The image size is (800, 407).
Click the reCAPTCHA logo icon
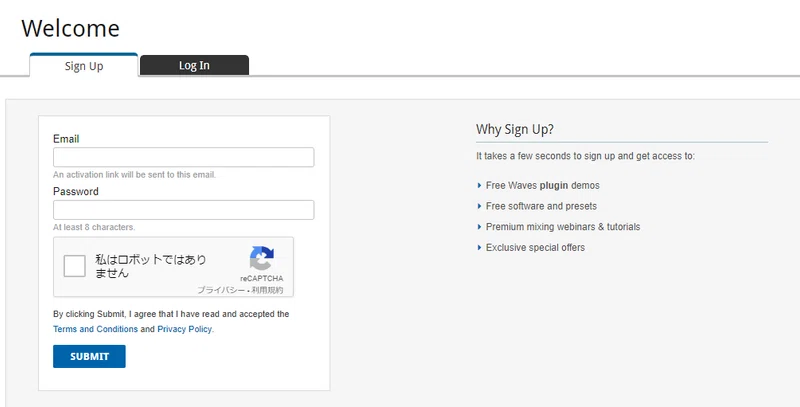click(x=262, y=258)
